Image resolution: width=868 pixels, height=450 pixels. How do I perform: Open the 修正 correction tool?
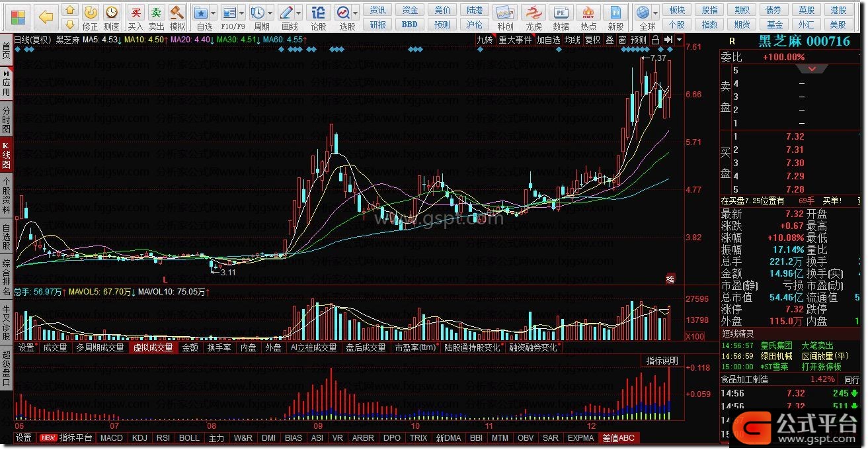[x=91, y=18]
